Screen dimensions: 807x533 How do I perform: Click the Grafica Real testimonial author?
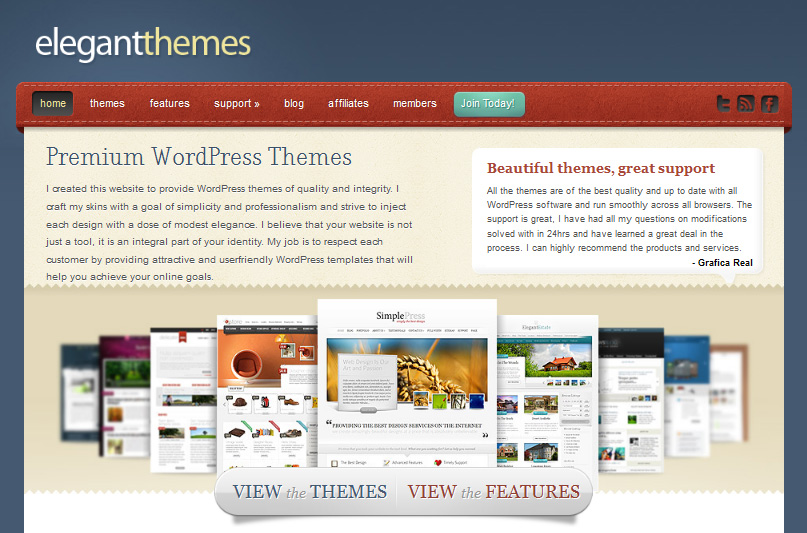(725, 263)
